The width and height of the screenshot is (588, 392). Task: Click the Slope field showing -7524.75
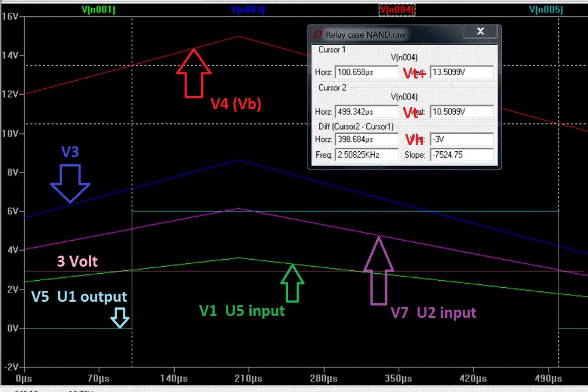[x=462, y=155]
